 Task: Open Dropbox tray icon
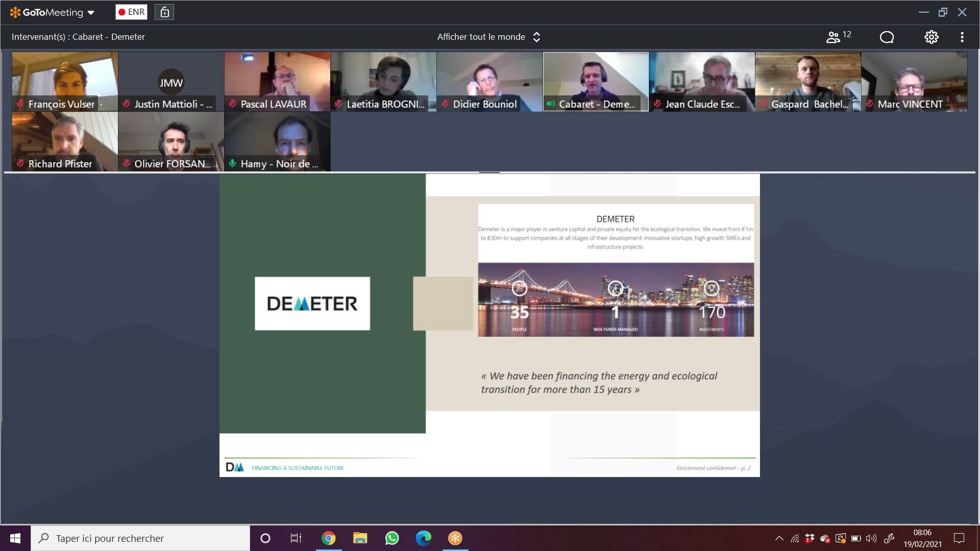[x=810, y=538]
